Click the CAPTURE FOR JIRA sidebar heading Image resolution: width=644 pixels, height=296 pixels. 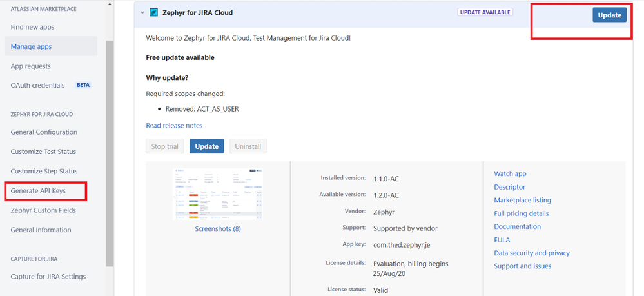[x=34, y=259]
